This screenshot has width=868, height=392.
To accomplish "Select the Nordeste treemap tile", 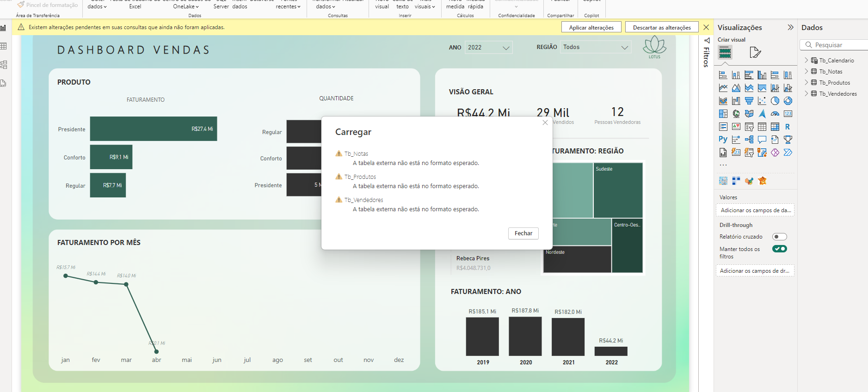I will 577,259.
